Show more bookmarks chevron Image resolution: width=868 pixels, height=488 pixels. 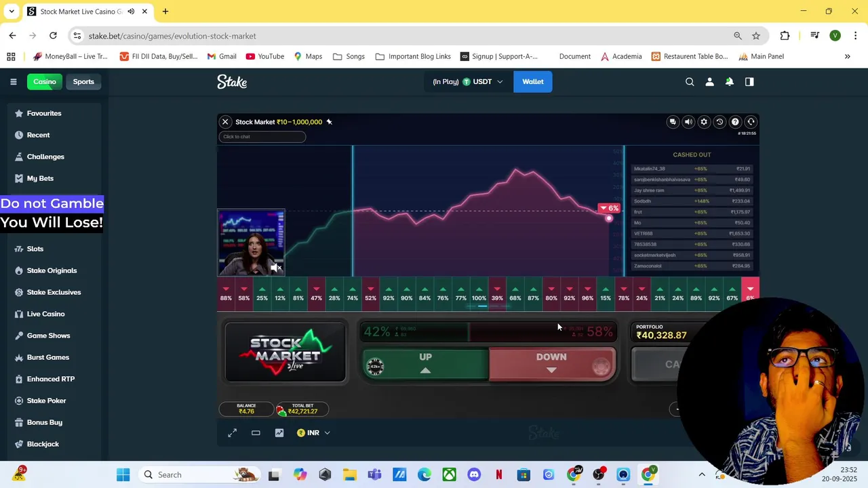[847, 56]
